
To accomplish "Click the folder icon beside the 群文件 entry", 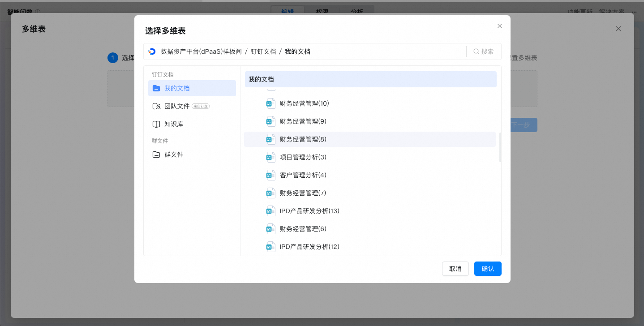I will click(x=156, y=154).
